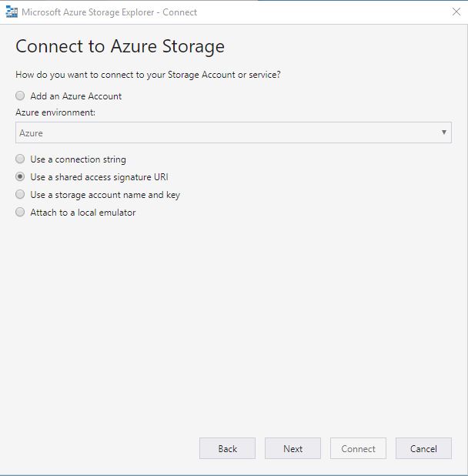The image size is (468, 476).
Task: Click the 'Connect to Azure Storage' heading
Action: pyautogui.click(x=120, y=47)
